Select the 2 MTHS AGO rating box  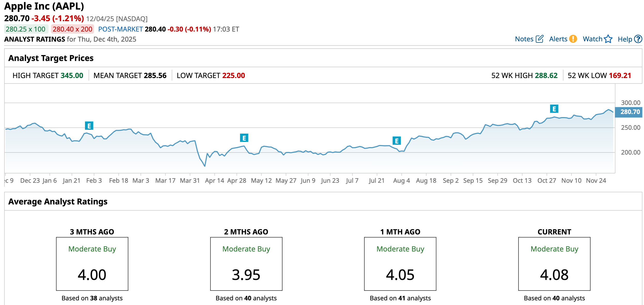pyautogui.click(x=246, y=264)
